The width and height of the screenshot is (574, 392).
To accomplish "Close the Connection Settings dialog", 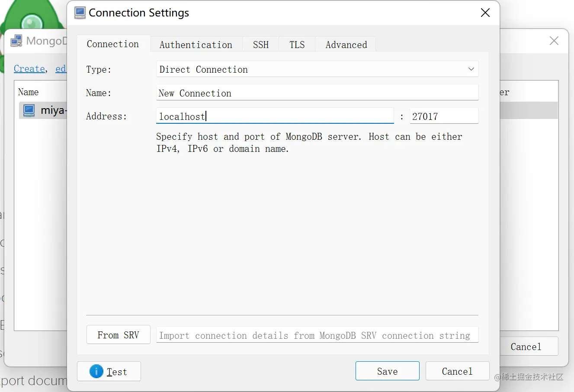I will coord(485,13).
